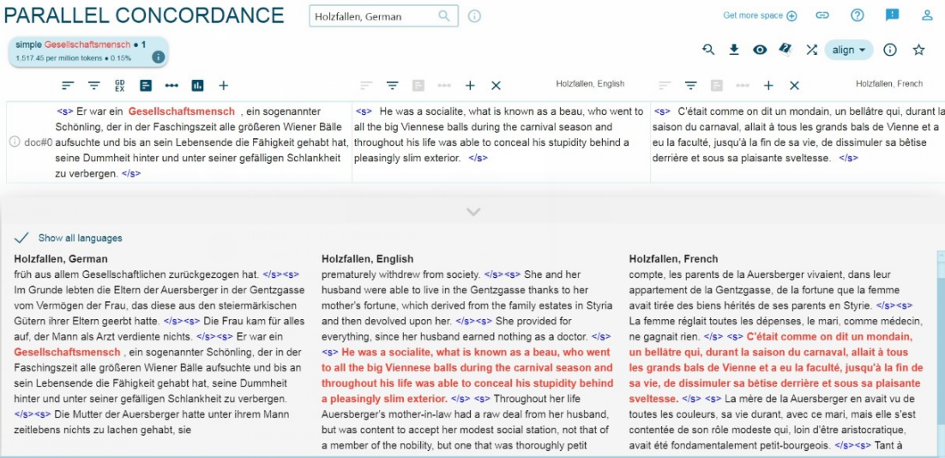Open the help question mark icon
The height and width of the screenshot is (458, 945).
click(857, 16)
